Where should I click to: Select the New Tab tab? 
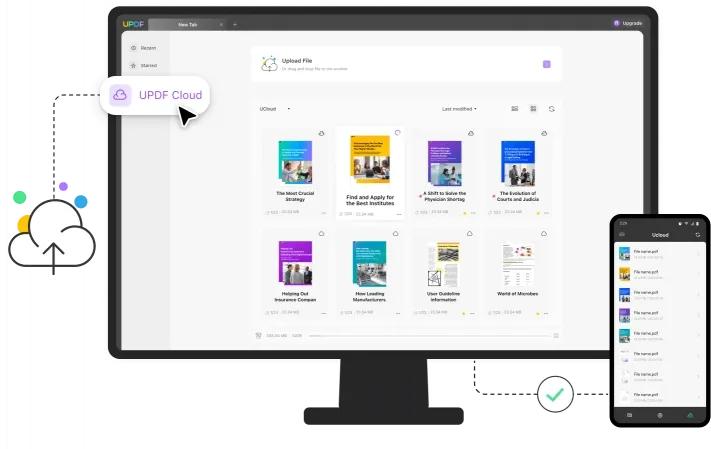(x=187, y=24)
